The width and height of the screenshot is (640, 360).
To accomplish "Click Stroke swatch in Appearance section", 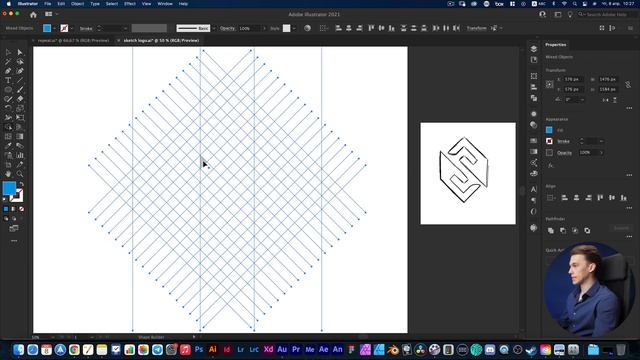I will [x=549, y=141].
